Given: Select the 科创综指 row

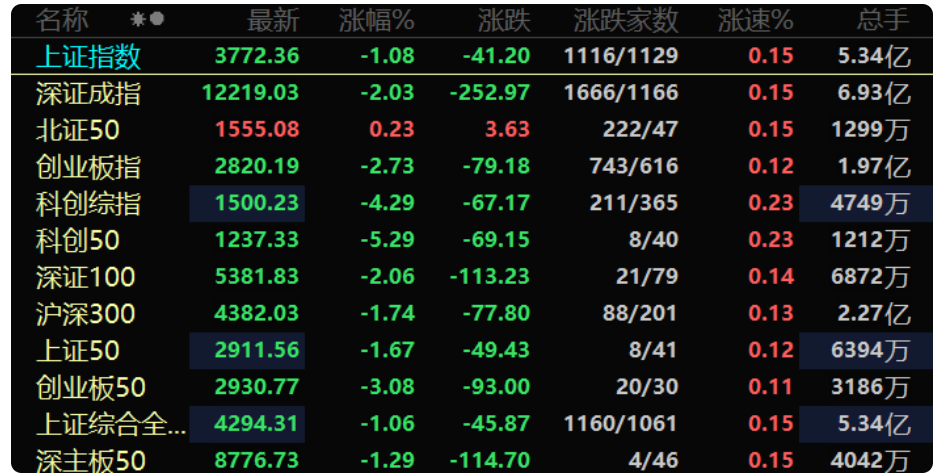Looking at the screenshot, I should pos(472,204).
